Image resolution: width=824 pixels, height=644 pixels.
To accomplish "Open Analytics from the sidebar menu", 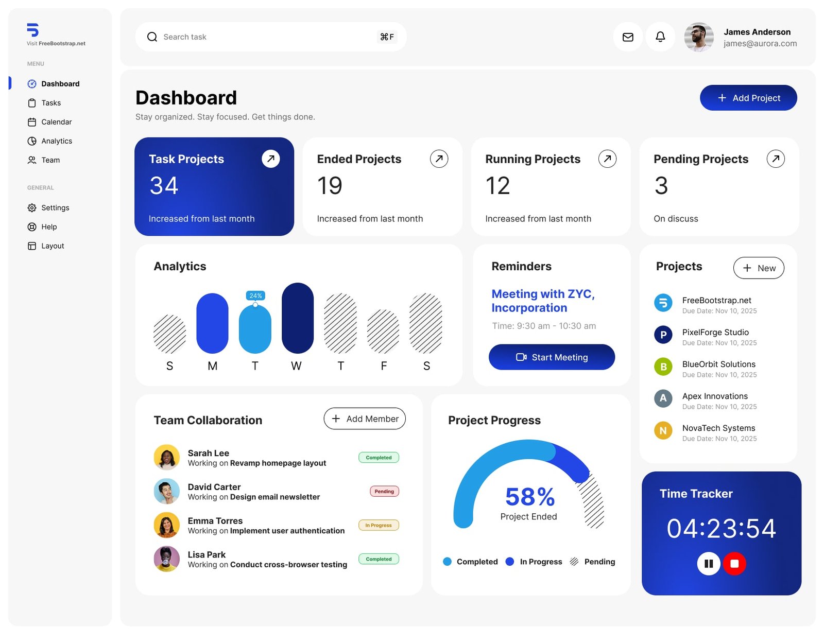I will pyautogui.click(x=56, y=141).
